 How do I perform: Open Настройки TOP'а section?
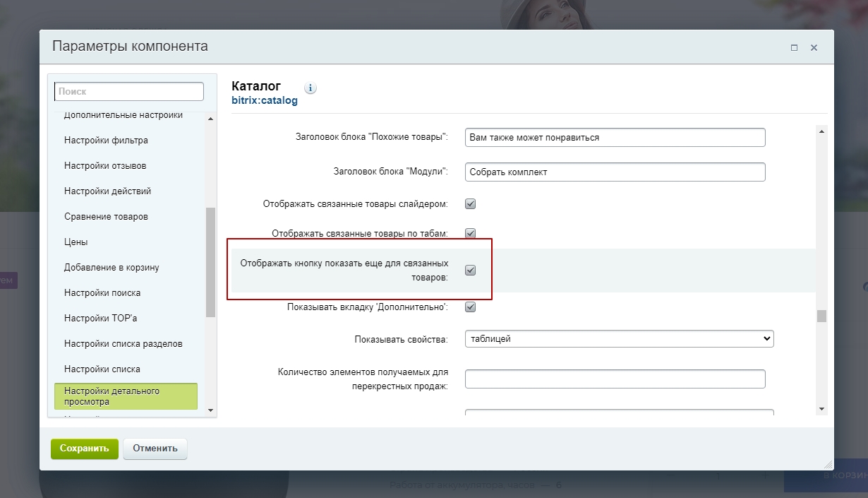[x=100, y=319]
